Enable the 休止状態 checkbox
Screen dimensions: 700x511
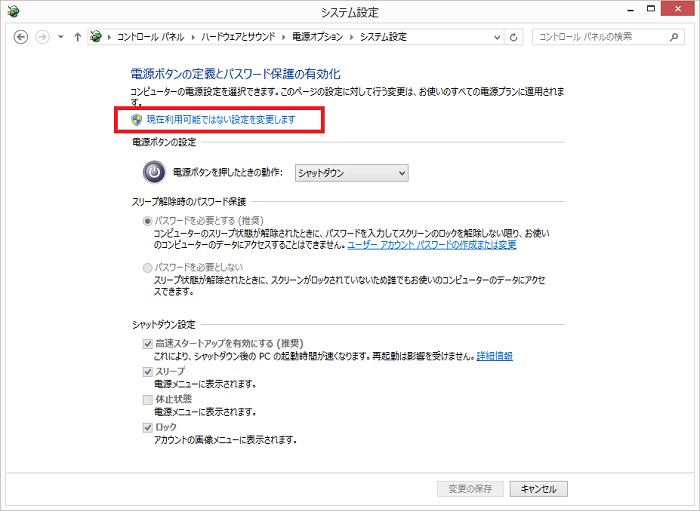pyautogui.click(x=147, y=400)
